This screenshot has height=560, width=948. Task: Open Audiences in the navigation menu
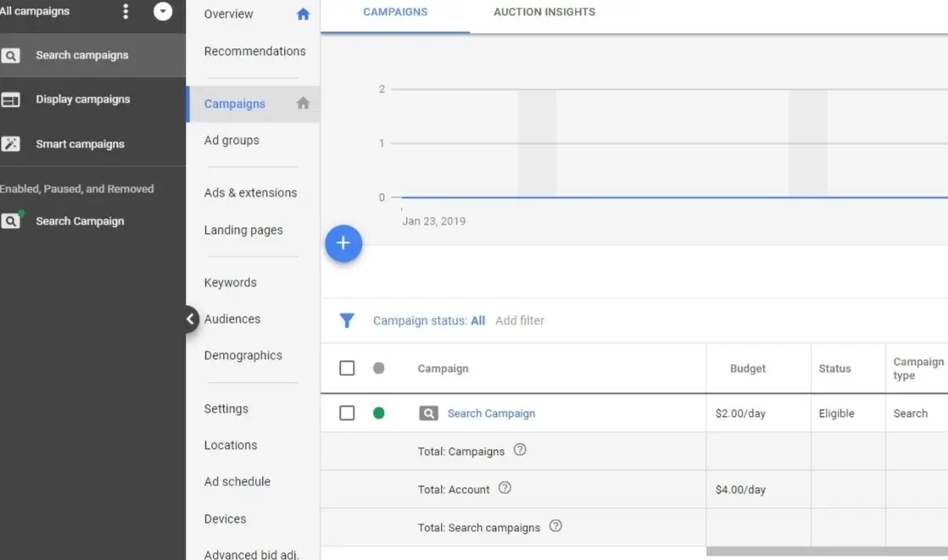(x=232, y=319)
